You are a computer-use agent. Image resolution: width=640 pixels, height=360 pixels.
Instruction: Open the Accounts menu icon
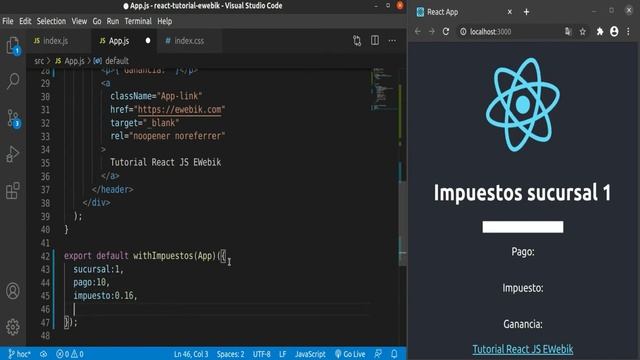[13, 291]
